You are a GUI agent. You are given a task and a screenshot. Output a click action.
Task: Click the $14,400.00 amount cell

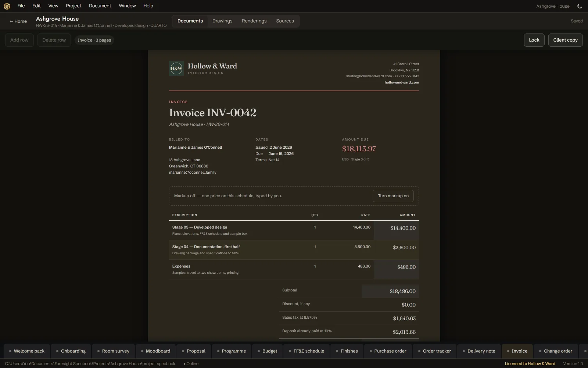pos(396,230)
